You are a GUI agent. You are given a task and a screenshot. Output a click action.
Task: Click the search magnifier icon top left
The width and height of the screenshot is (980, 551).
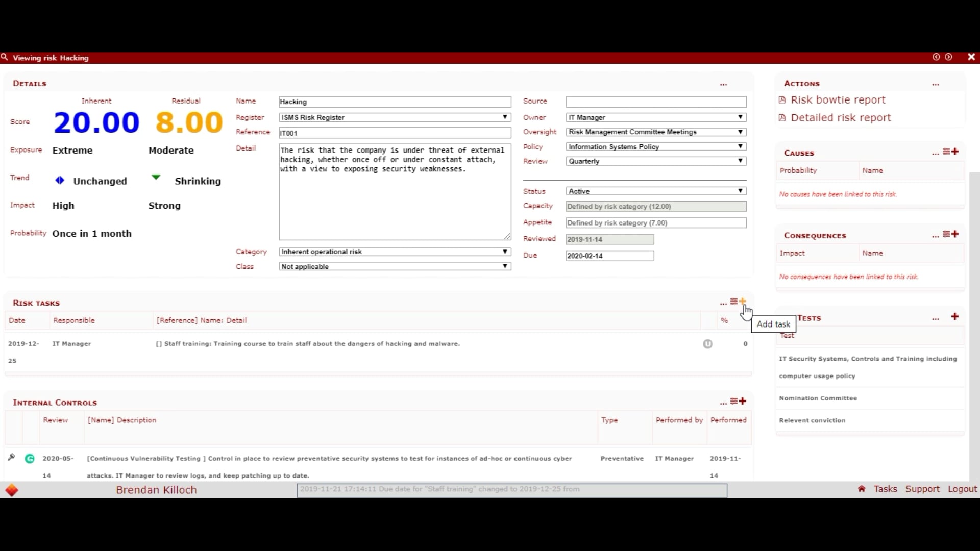pyautogui.click(x=5, y=57)
